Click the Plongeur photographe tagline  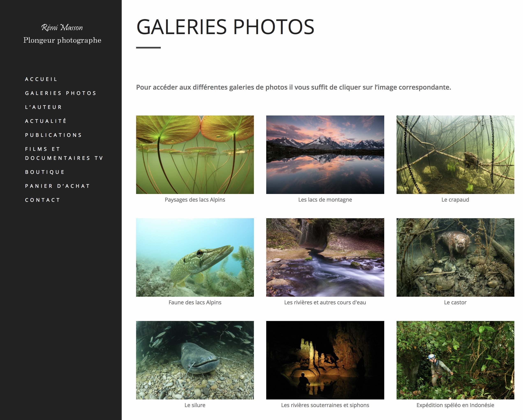click(62, 40)
